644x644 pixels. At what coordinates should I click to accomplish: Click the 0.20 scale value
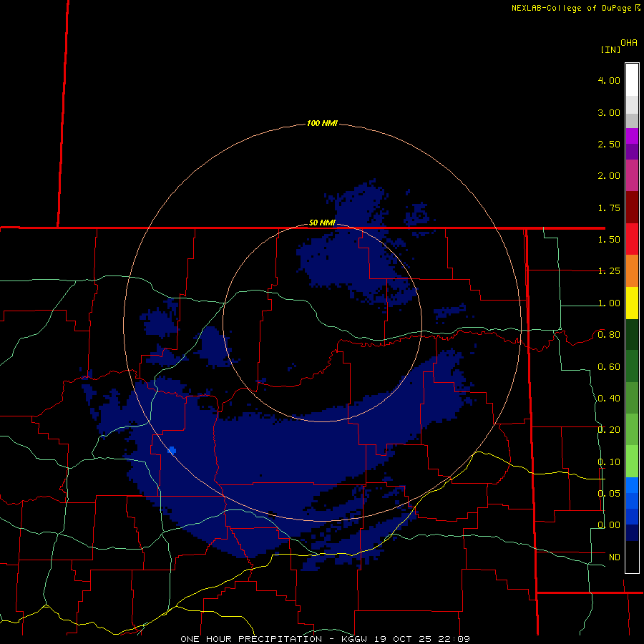pyautogui.click(x=609, y=430)
